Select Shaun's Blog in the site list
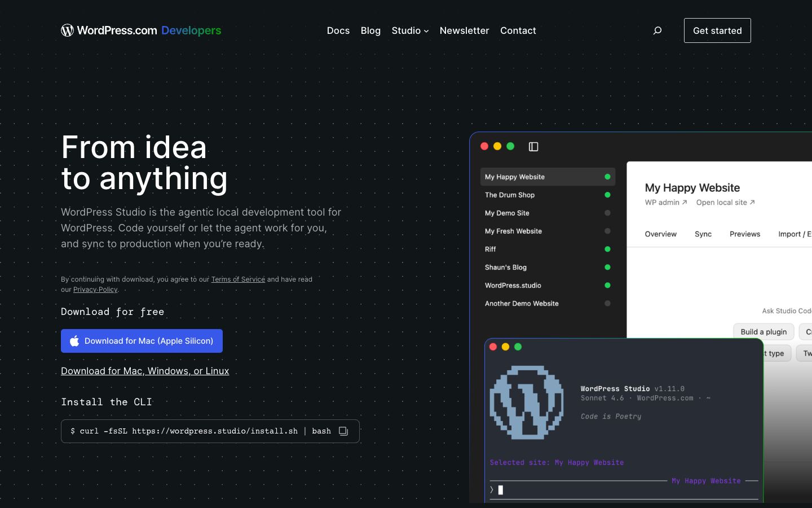The image size is (812, 508). pyautogui.click(x=548, y=267)
